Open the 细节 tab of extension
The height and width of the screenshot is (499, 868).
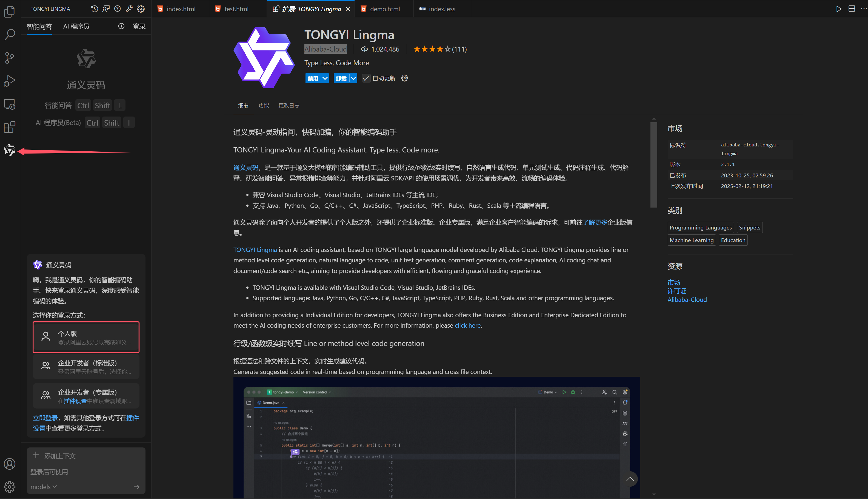(x=243, y=106)
